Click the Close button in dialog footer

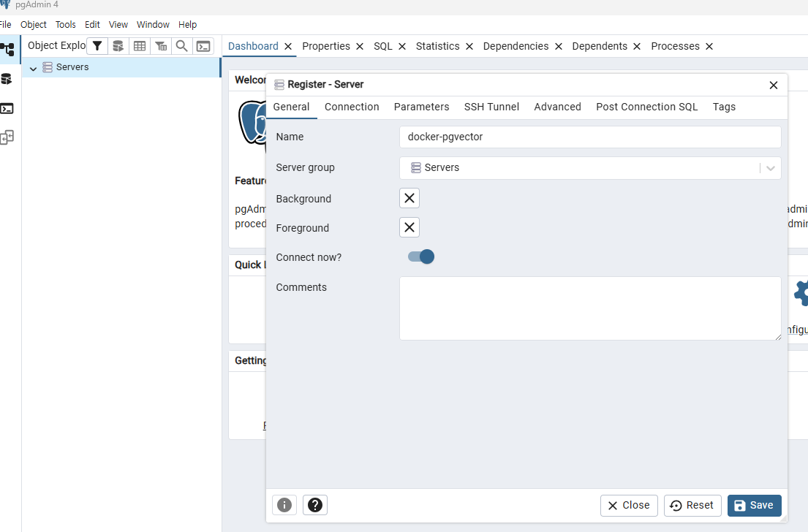click(x=629, y=505)
